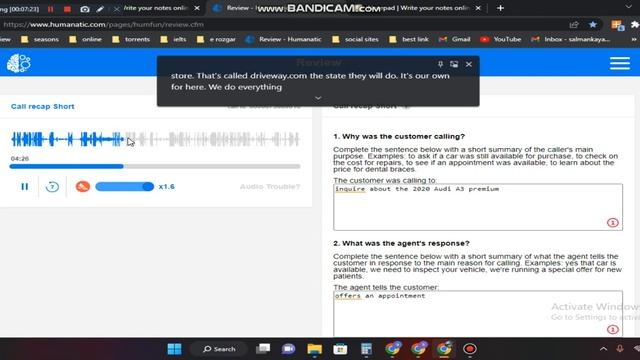Take a Bandicam screenshot with camera icon
The height and width of the screenshot is (360, 640).
[x=84, y=9]
